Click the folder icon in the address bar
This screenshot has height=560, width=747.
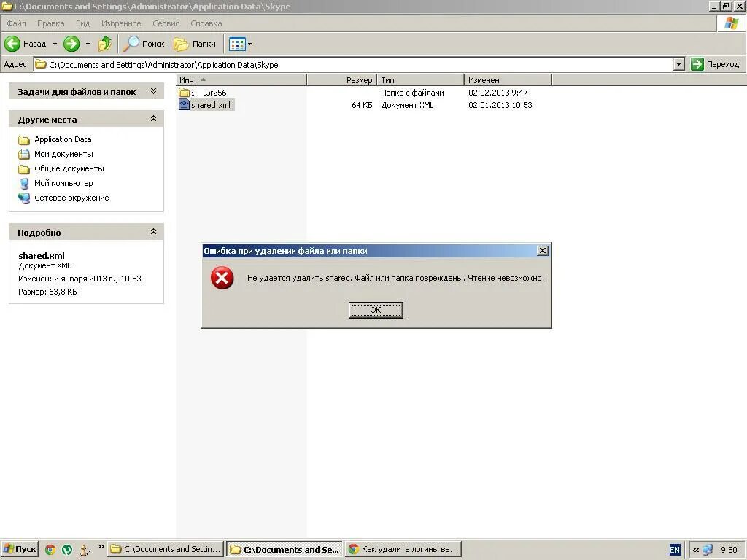coord(41,64)
